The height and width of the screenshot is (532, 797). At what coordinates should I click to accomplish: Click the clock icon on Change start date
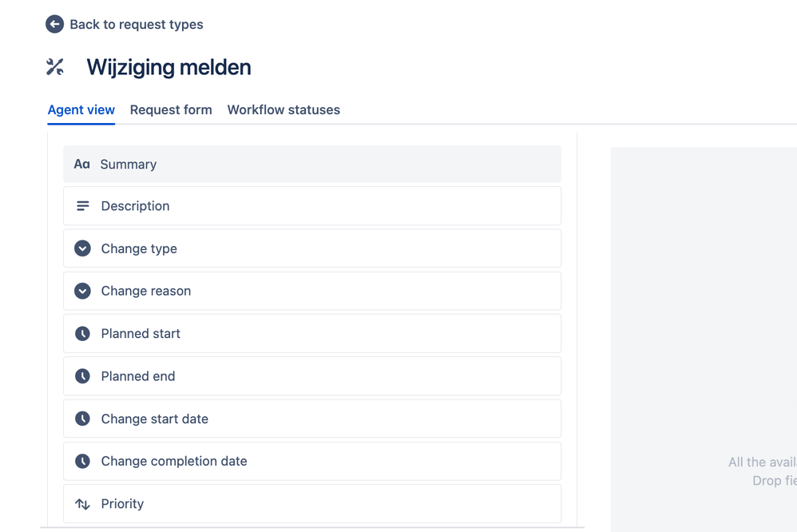pos(82,418)
